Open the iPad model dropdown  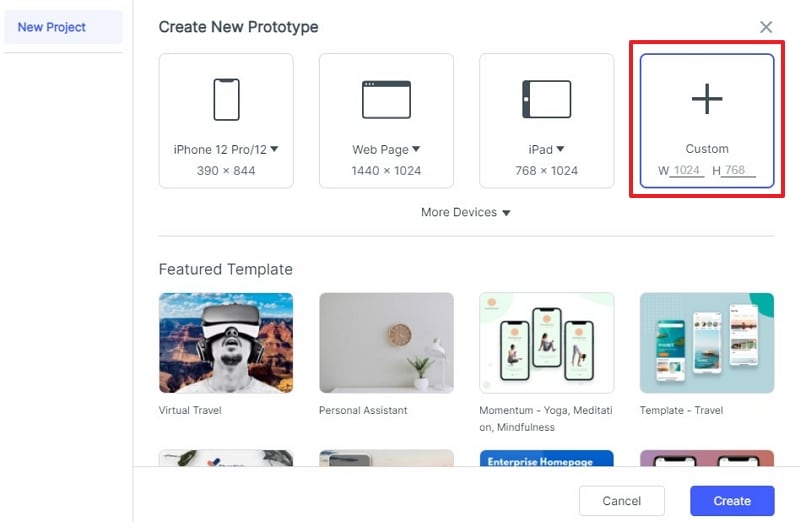click(560, 149)
